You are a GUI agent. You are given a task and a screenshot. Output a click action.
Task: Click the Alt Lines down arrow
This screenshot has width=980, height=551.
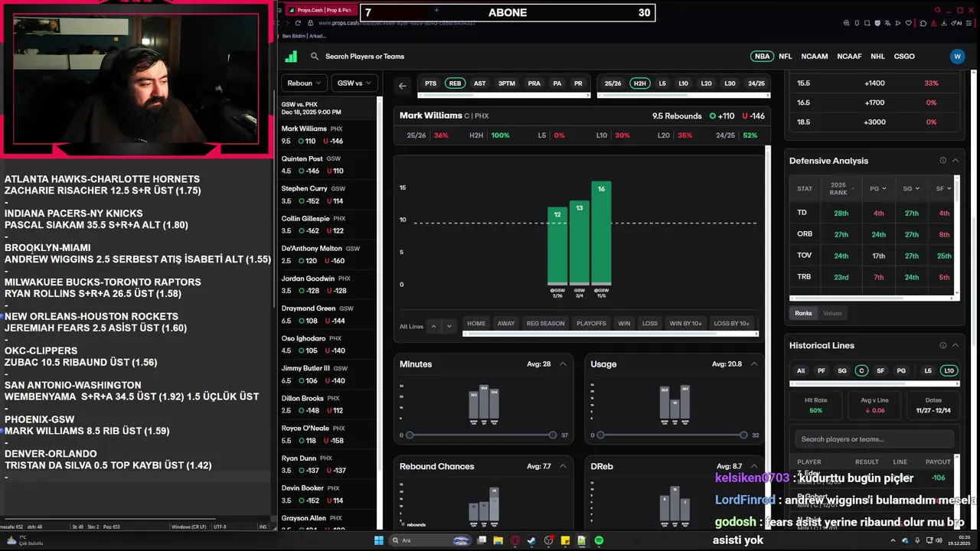449,326
